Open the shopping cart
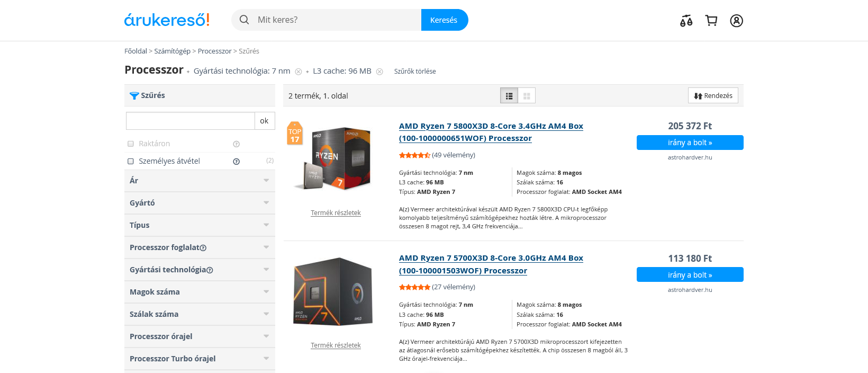Screen dimensions: 868x373 click(711, 21)
